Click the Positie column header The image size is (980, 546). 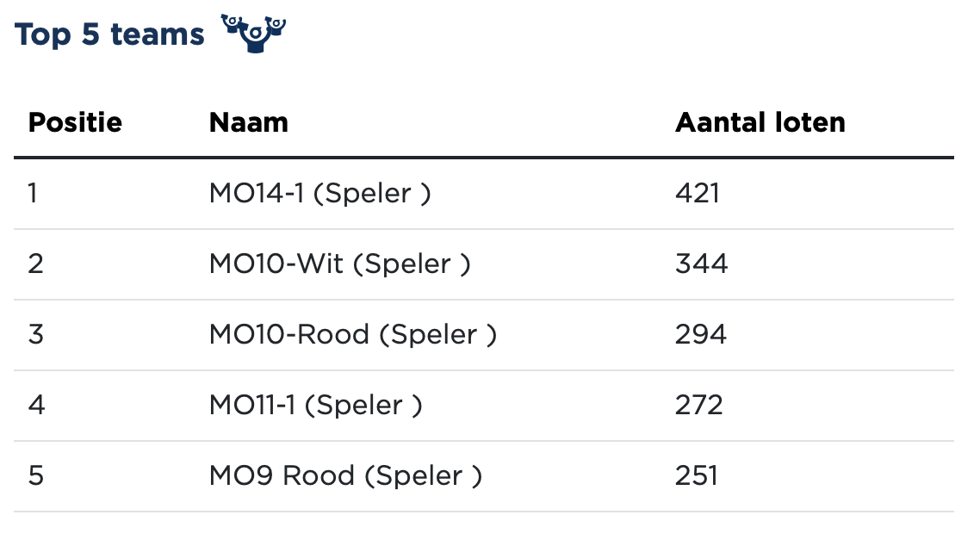[x=75, y=122]
